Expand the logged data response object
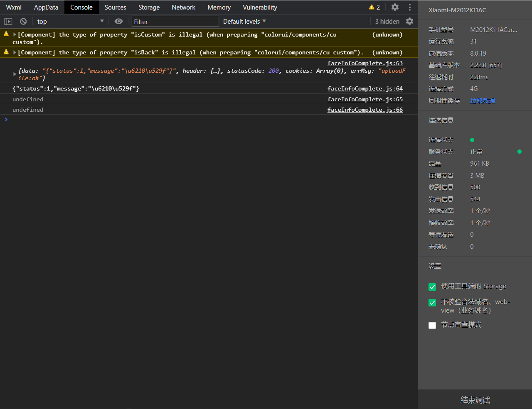The height and width of the screenshot is (409, 532). pyautogui.click(x=15, y=74)
